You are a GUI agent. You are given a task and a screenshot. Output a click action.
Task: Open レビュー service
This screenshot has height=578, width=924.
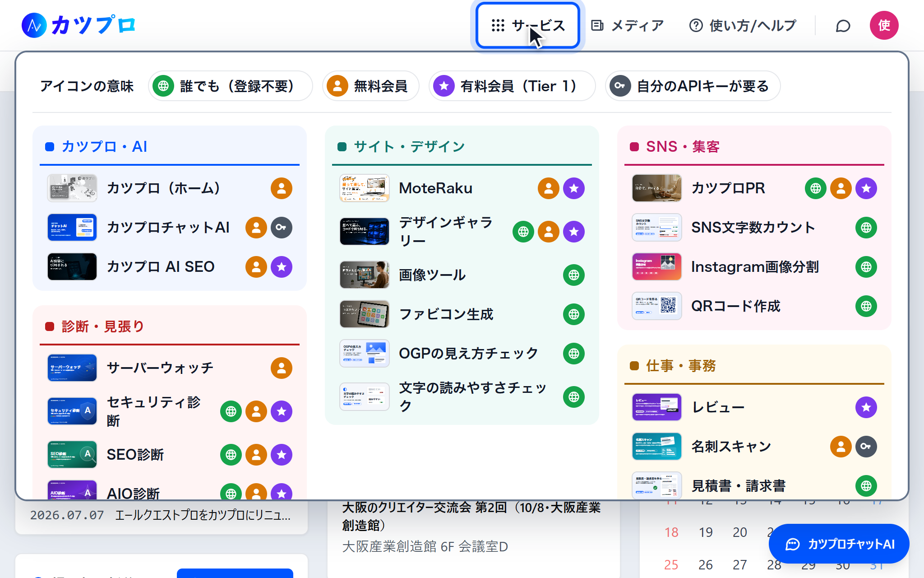(754, 407)
